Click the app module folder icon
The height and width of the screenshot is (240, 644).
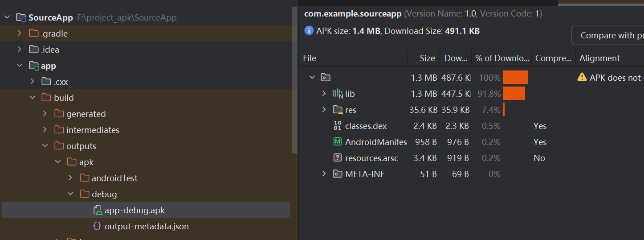(x=34, y=66)
